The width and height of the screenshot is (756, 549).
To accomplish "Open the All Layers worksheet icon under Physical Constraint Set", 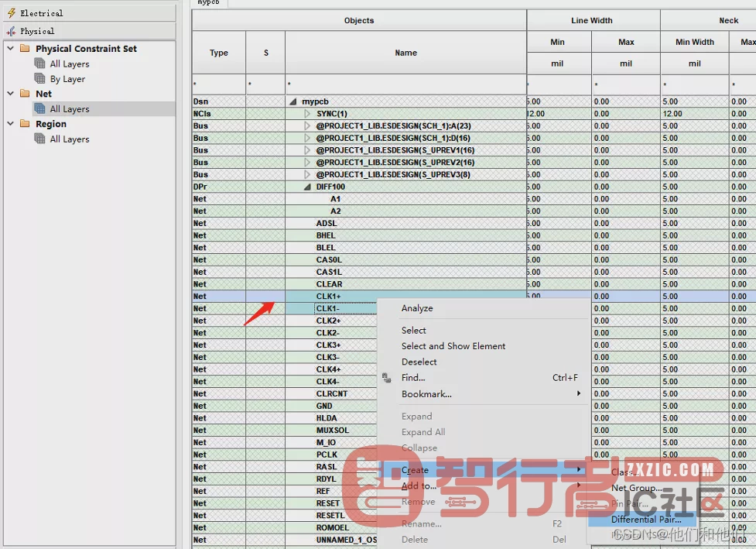I will pos(40,63).
